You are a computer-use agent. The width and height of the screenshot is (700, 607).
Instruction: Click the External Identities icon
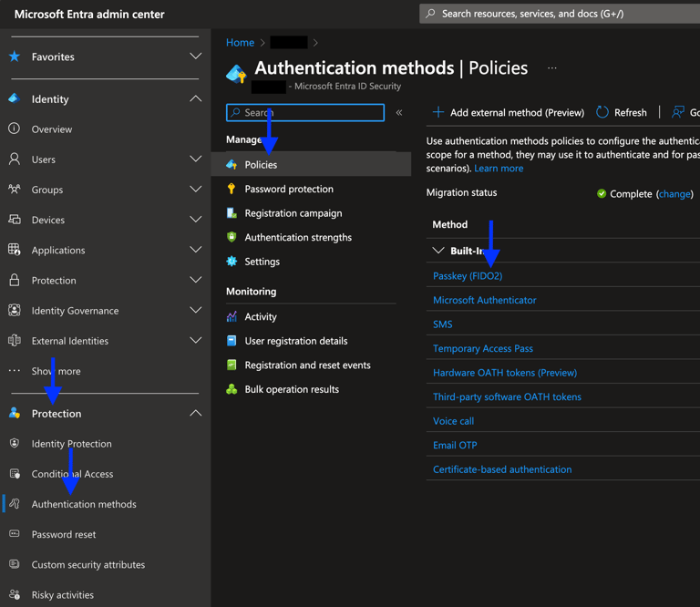(x=15, y=341)
